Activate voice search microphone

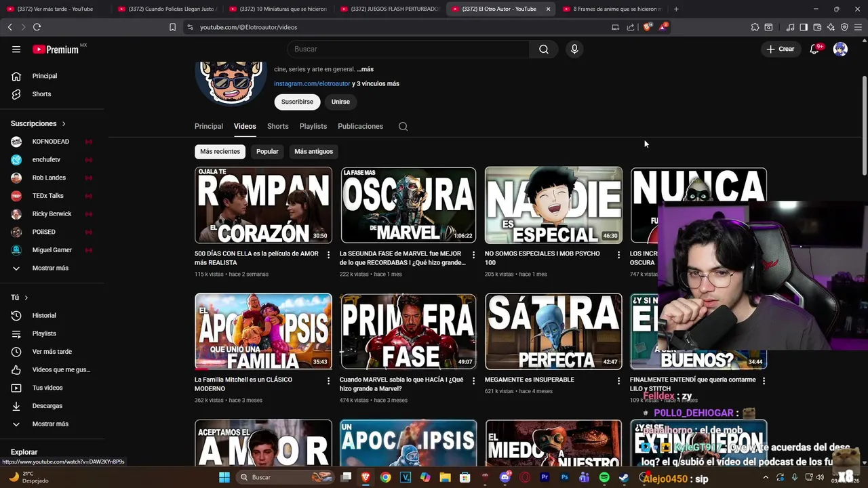[574, 49]
